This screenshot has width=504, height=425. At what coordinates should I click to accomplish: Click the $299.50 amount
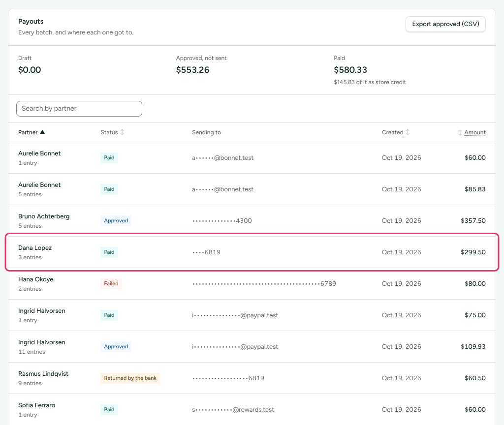point(473,252)
